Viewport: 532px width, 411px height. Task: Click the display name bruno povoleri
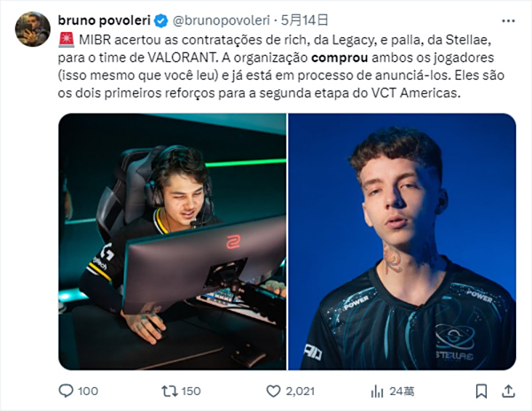click(104, 20)
